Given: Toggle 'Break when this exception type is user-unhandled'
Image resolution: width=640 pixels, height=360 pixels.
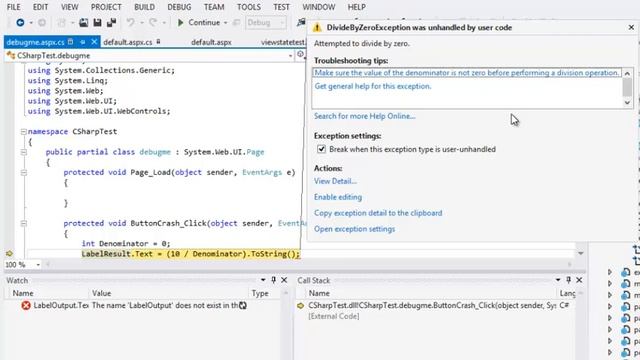Looking at the screenshot, I should click(321, 149).
